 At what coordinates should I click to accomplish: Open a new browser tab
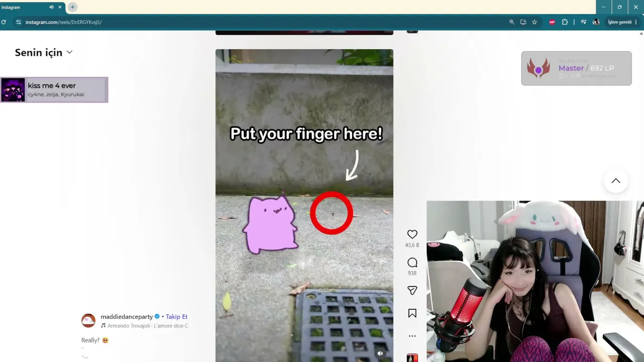[72, 7]
